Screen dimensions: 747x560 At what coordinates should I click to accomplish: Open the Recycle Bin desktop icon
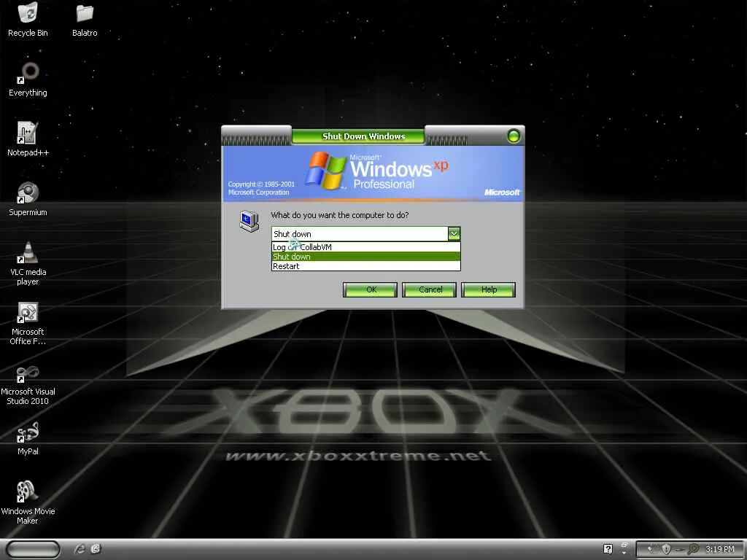point(28,20)
